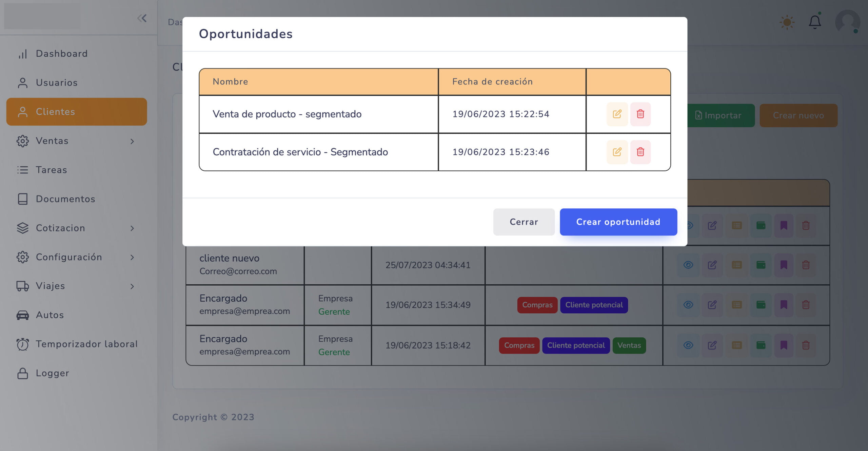Screen dimensions: 868x451
Task: Click Compras tag in 15:34:49 row
Action: tap(537, 305)
